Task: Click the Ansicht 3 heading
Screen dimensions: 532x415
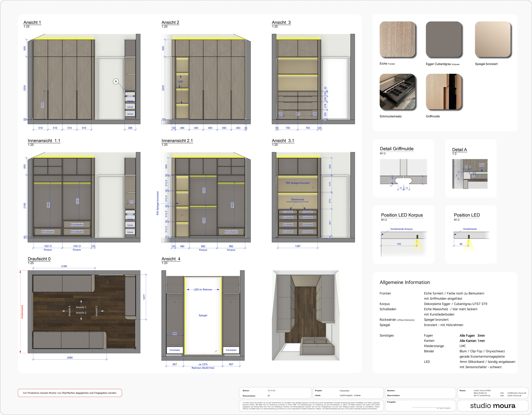Action: click(281, 22)
